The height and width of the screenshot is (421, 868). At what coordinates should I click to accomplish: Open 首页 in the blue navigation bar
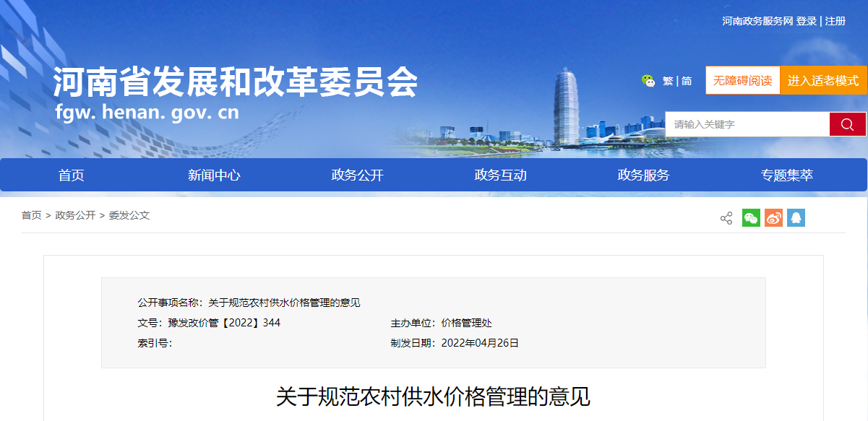[x=71, y=175]
